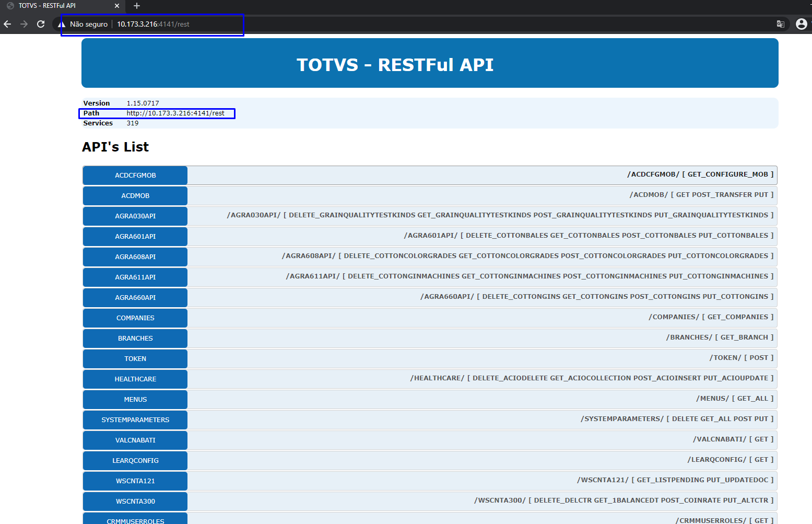Screen dimensions: 812x524
Task: Open the not-secure warning icon
Action: tap(62, 24)
